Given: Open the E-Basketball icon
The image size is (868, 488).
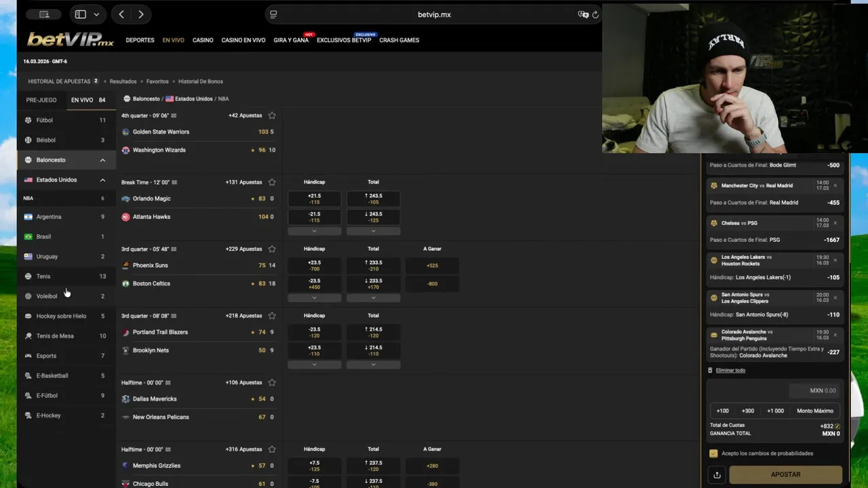Looking at the screenshot, I should (28, 375).
